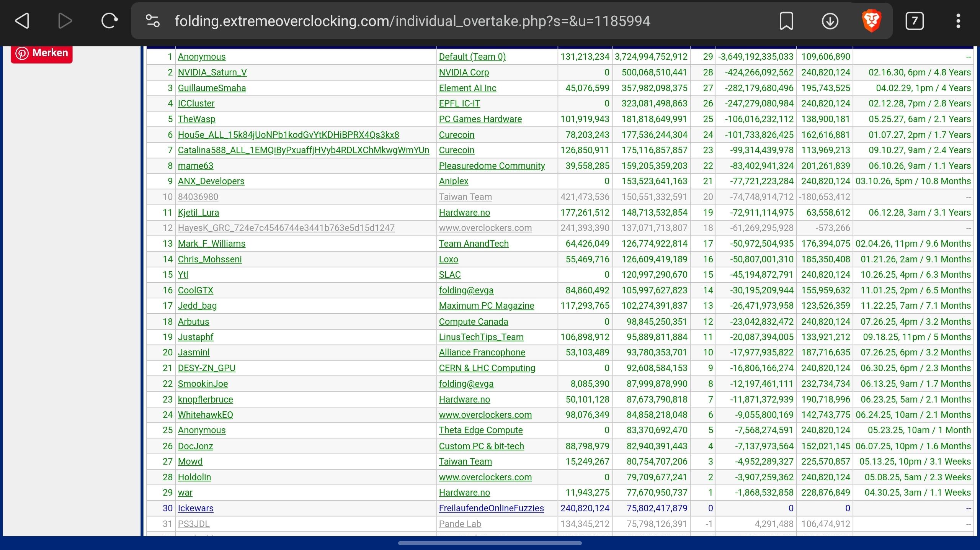Reload the page with refresh icon

click(x=109, y=21)
